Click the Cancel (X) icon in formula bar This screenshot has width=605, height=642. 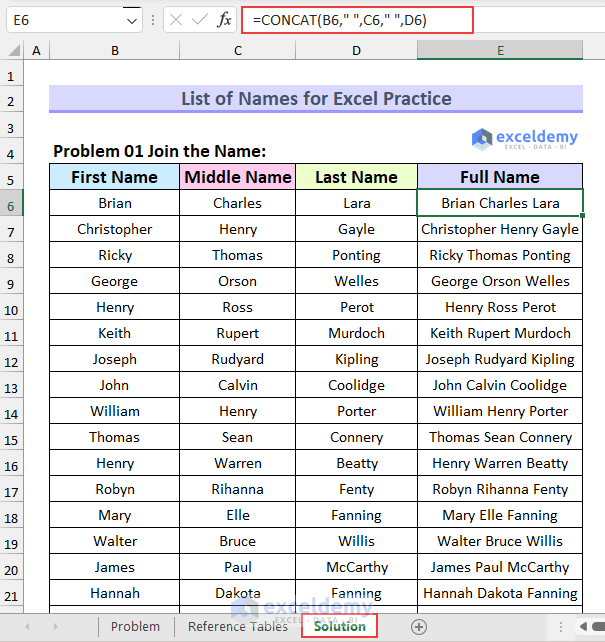176,20
